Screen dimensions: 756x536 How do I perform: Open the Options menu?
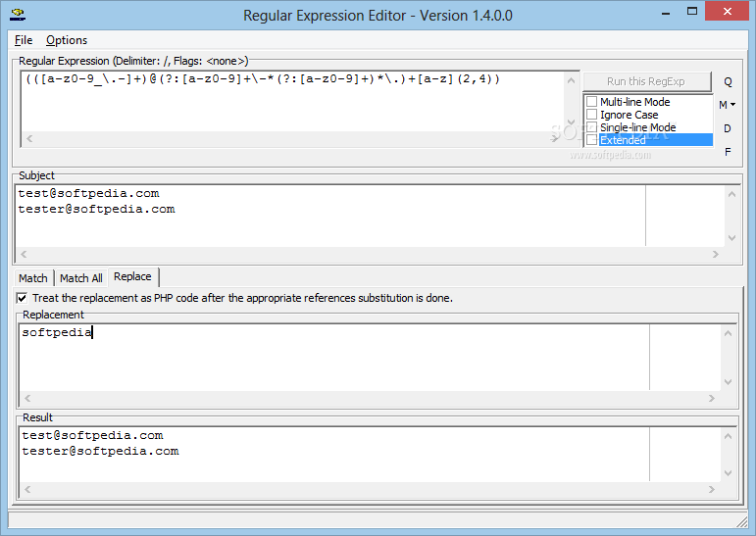(67, 40)
